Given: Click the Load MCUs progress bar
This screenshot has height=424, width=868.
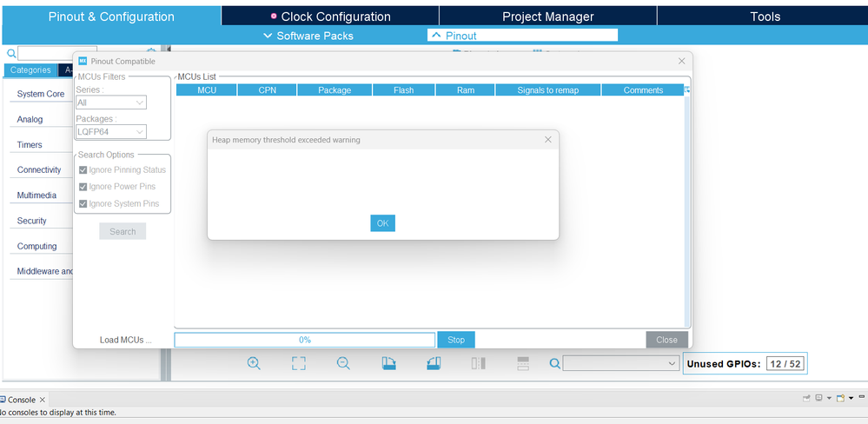Looking at the screenshot, I should pos(304,340).
